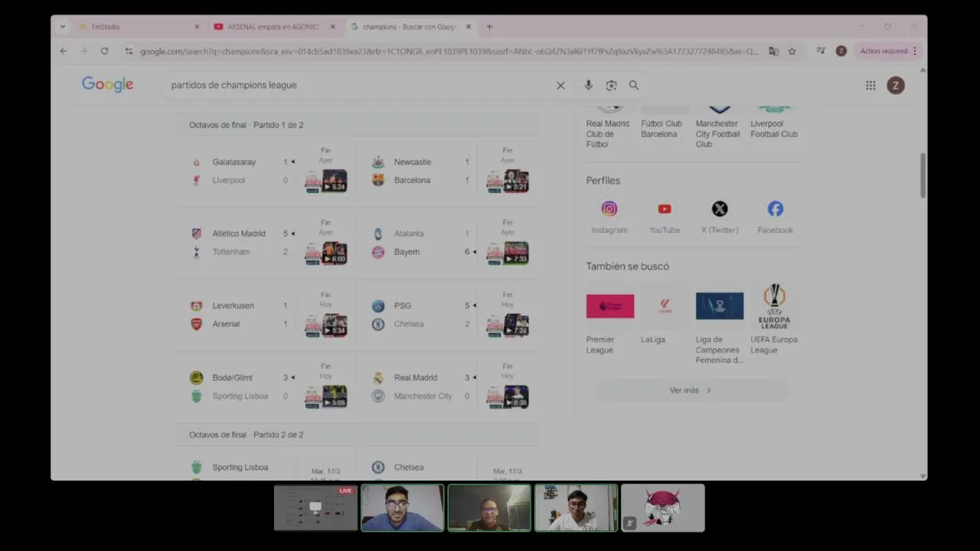Open X (Twitter) profile

[720, 217]
